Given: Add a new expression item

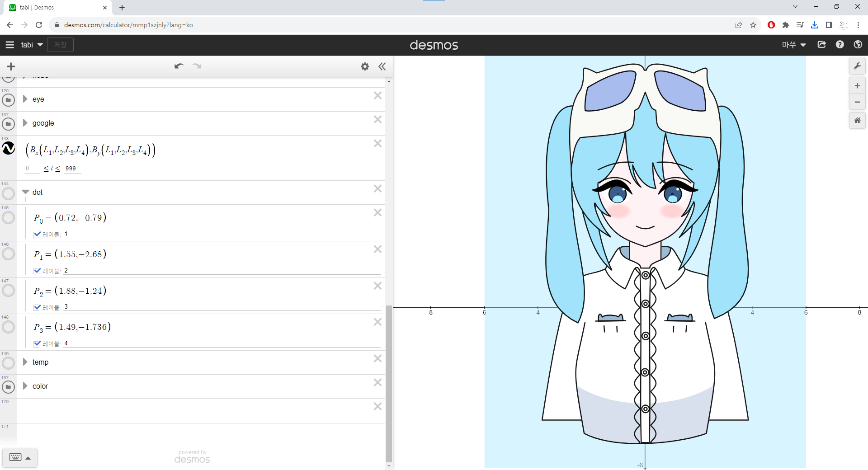Looking at the screenshot, I should tap(11, 66).
